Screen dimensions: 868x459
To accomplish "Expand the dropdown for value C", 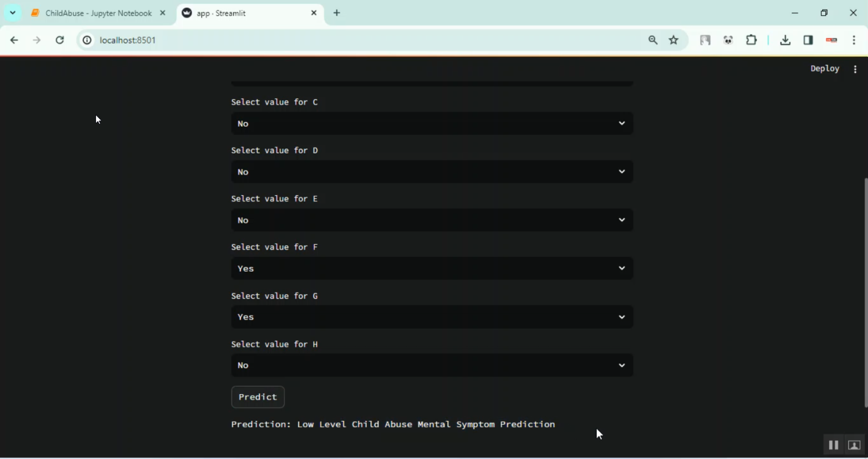I will point(432,123).
